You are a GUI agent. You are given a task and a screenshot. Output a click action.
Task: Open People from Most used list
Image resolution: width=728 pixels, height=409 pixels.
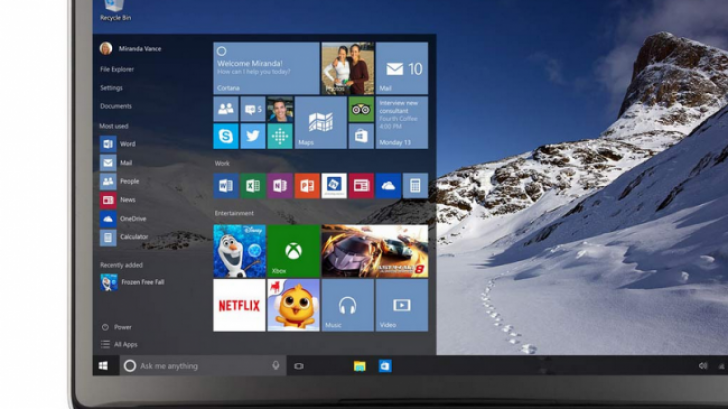point(120,181)
